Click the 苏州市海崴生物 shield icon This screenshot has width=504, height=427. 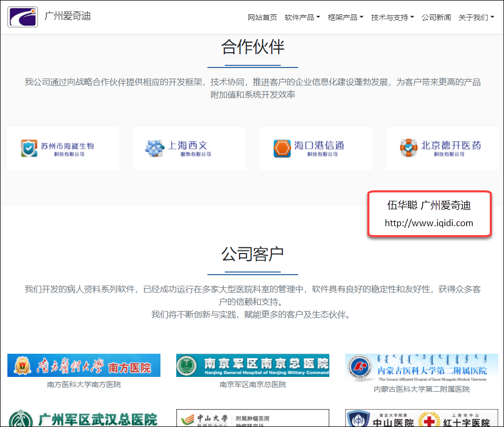[29, 148]
